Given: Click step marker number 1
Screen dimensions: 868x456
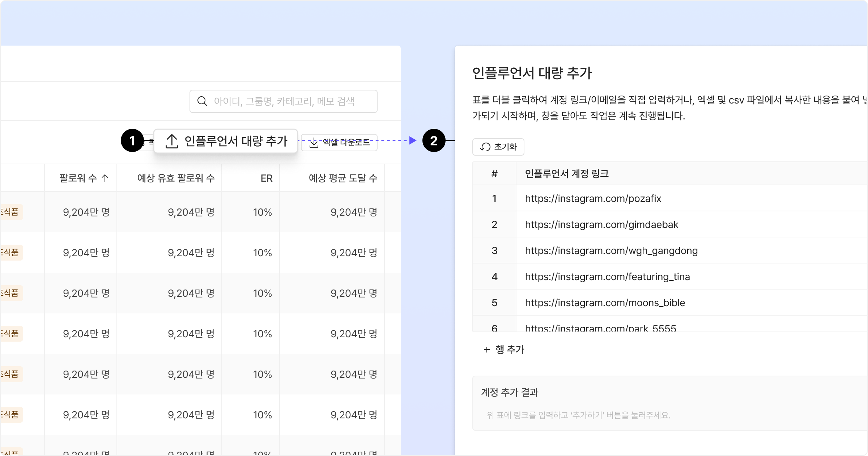Looking at the screenshot, I should click(x=132, y=140).
